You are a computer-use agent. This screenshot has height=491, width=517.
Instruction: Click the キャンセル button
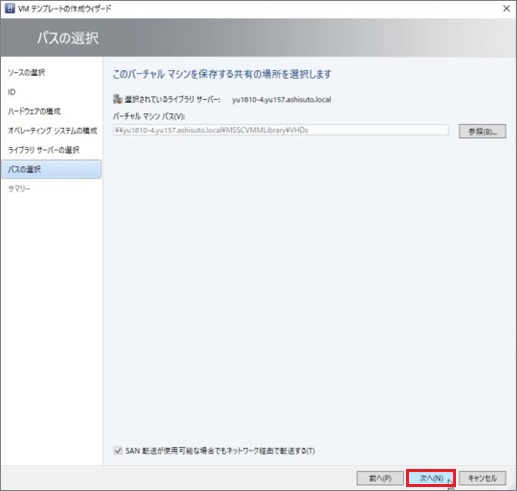482,478
